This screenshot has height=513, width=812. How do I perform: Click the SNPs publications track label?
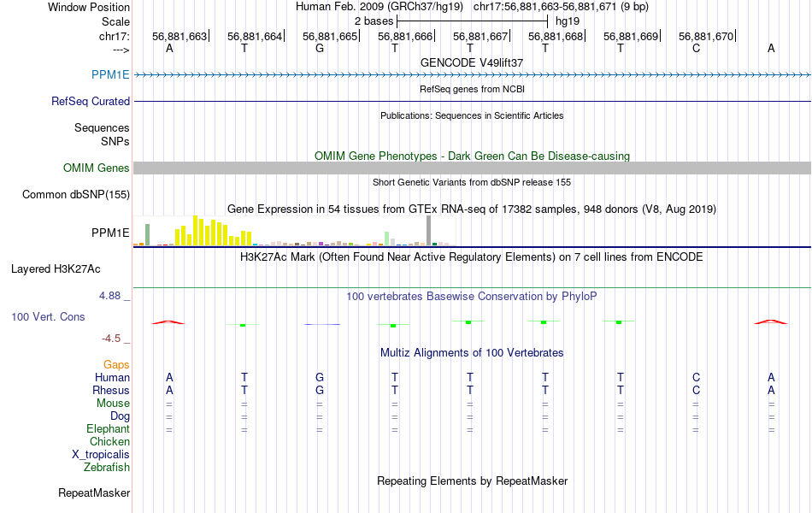(x=115, y=141)
